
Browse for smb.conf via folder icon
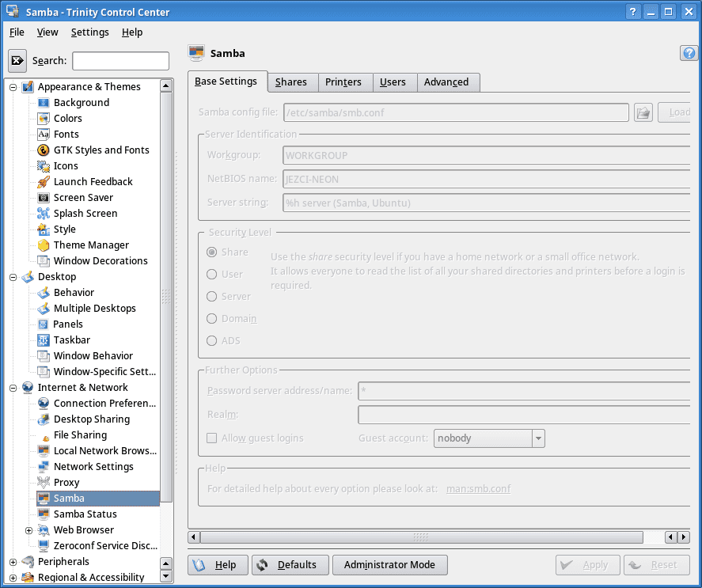tap(643, 112)
